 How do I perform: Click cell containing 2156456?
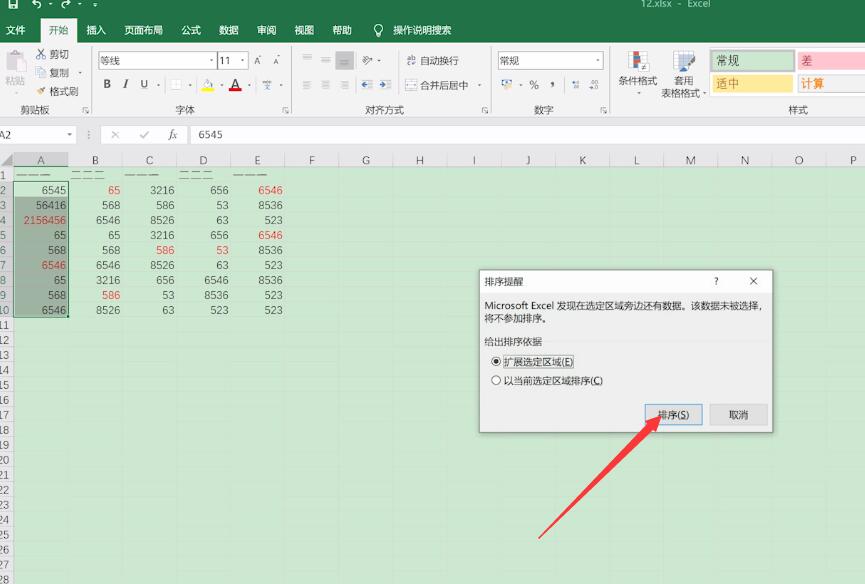pos(41,220)
